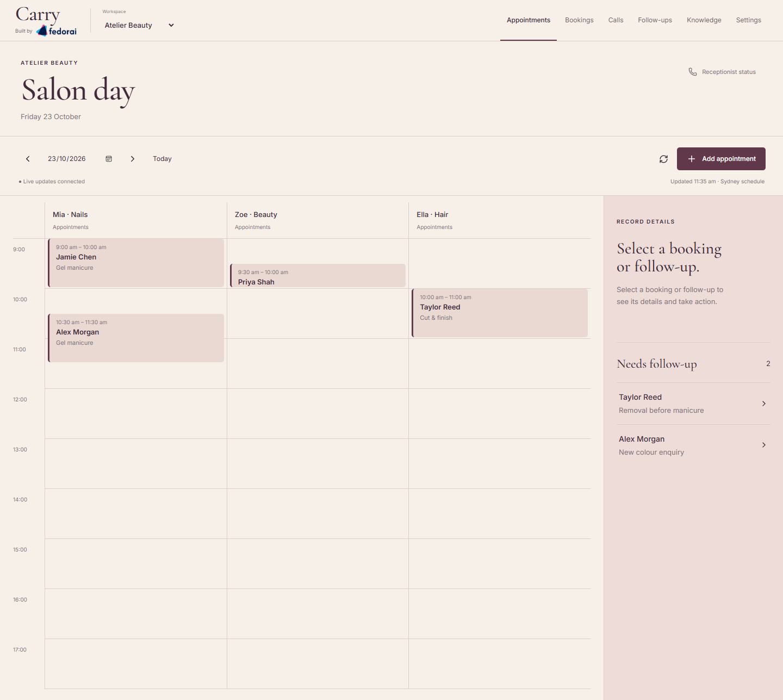Switch to the Appointments tab
The image size is (783, 700).
click(529, 20)
